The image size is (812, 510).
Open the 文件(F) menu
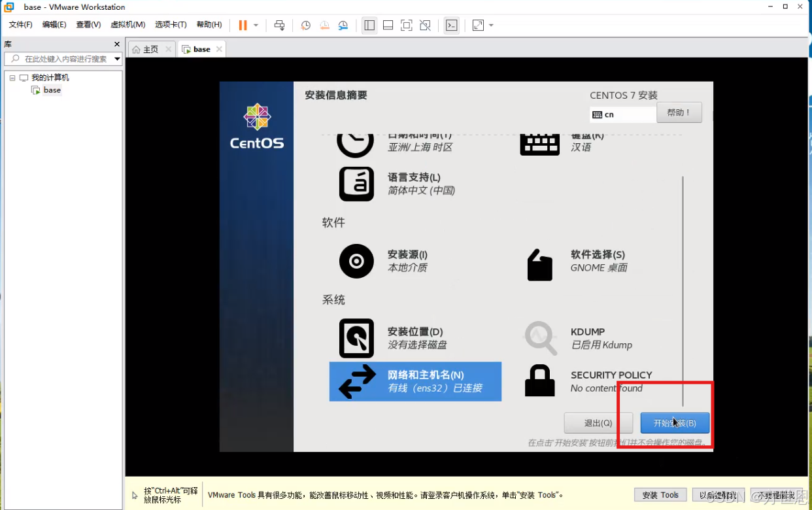pos(20,25)
